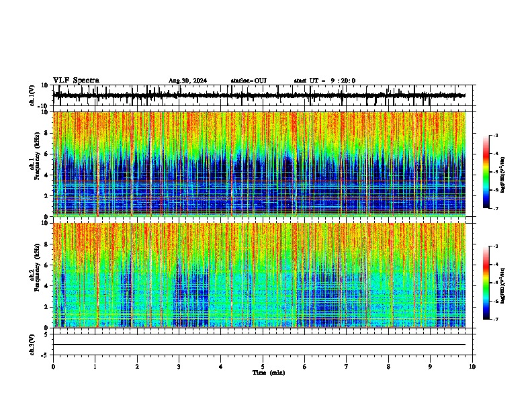Click the ch.1 spectrogram color bar
Image resolution: width=532 pixels, height=411 pixels.
(486, 172)
